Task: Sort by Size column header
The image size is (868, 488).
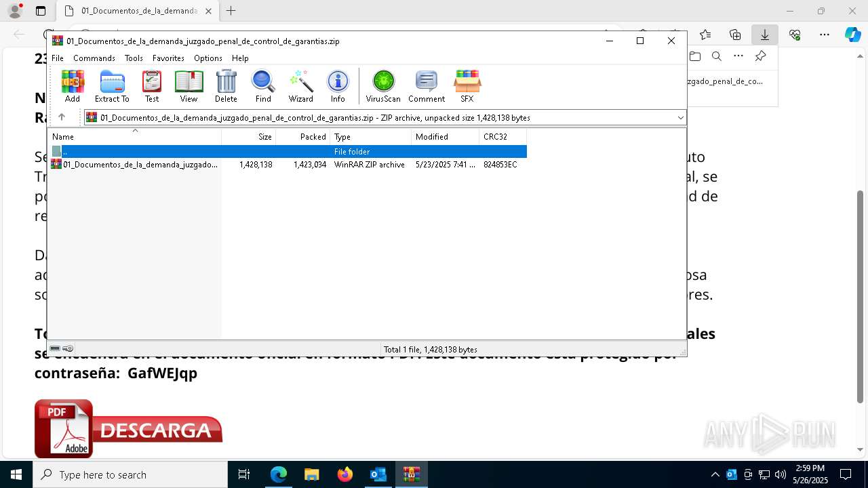Action: [249, 136]
